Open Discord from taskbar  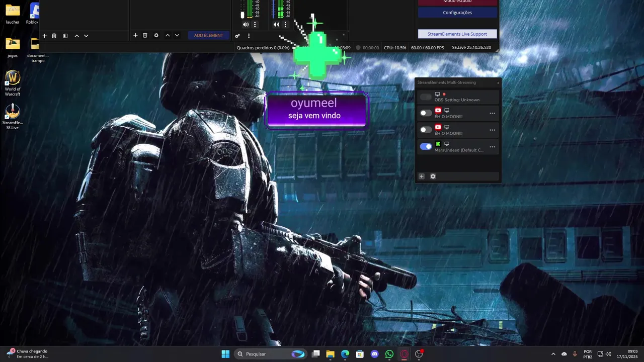(374, 354)
